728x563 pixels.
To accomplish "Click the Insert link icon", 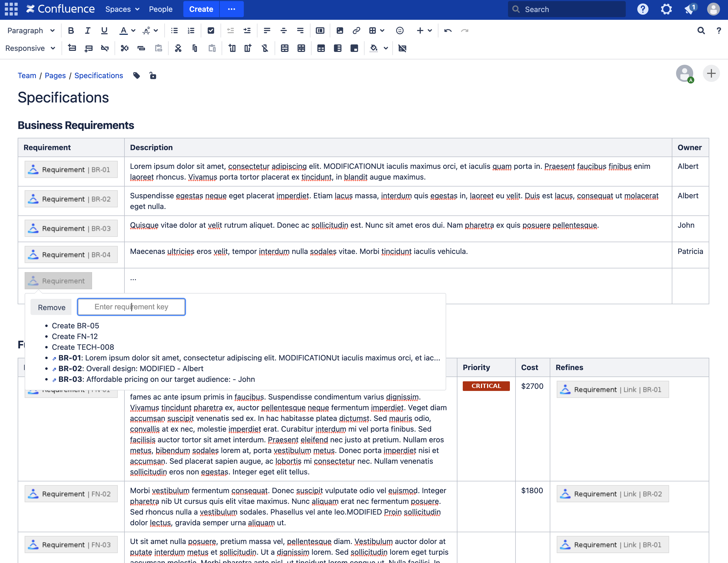I will click(x=356, y=31).
